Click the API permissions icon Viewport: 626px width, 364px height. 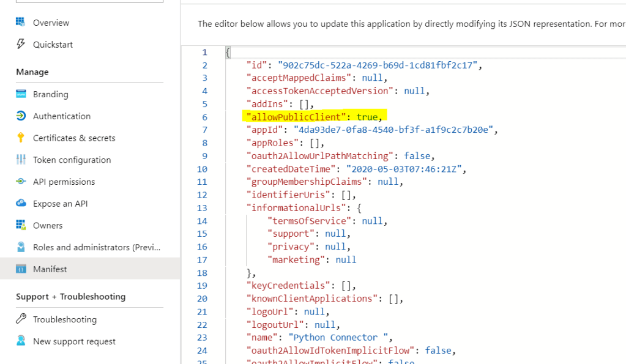[21, 182]
